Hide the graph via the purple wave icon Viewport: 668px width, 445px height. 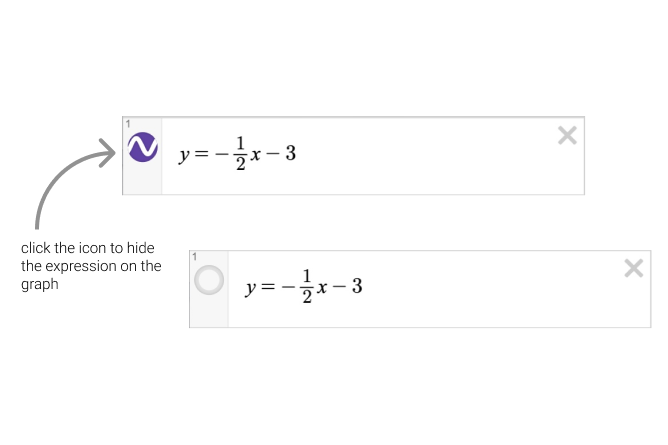[x=144, y=149]
